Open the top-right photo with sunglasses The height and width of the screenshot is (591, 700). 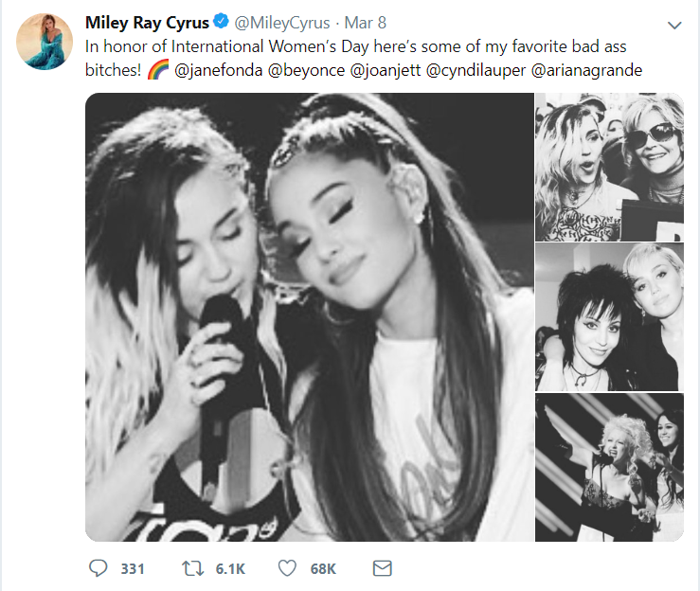pyautogui.click(x=608, y=167)
